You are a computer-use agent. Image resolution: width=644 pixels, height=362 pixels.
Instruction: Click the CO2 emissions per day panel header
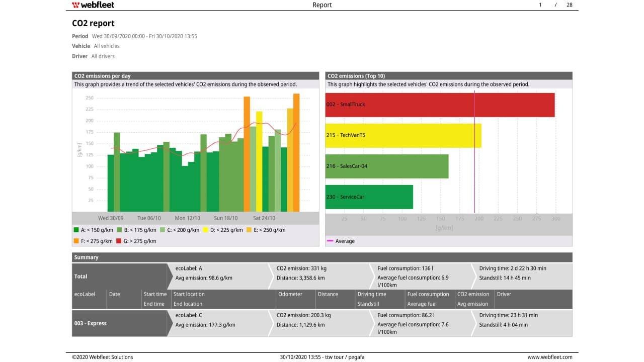[x=196, y=76]
